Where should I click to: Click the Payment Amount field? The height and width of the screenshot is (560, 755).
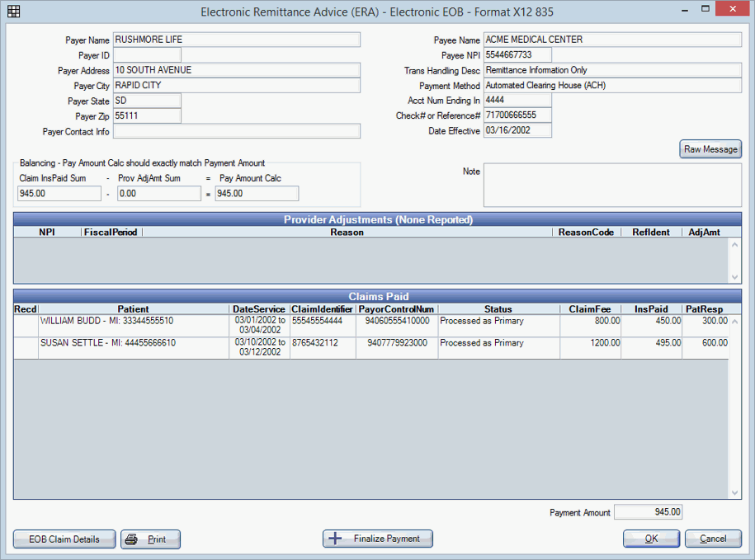tap(648, 512)
